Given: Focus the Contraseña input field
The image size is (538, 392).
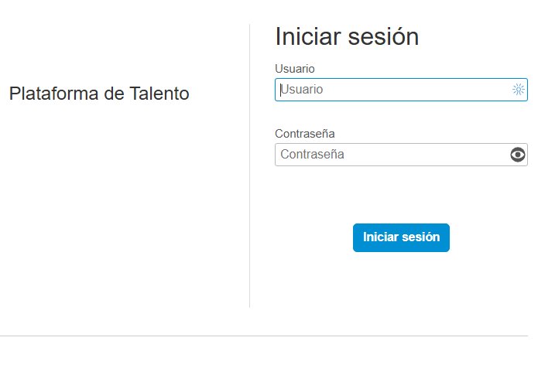Looking at the screenshot, I should tap(401, 155).
